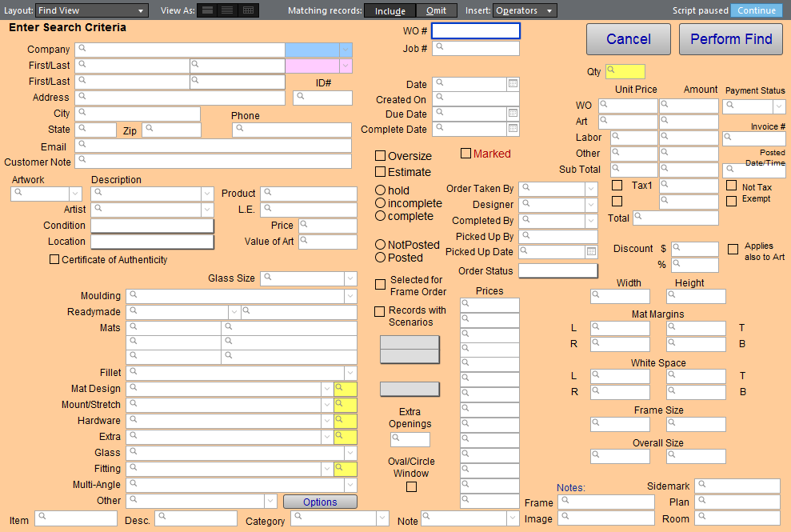Open calendar picker for Date field
This screenshot has height=532, width=791.
click(x=513, y=84)
